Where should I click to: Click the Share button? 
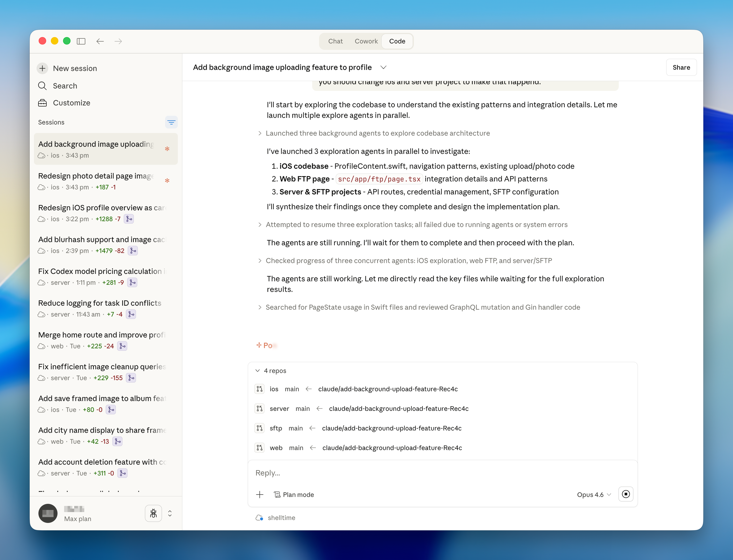point(681,67)
